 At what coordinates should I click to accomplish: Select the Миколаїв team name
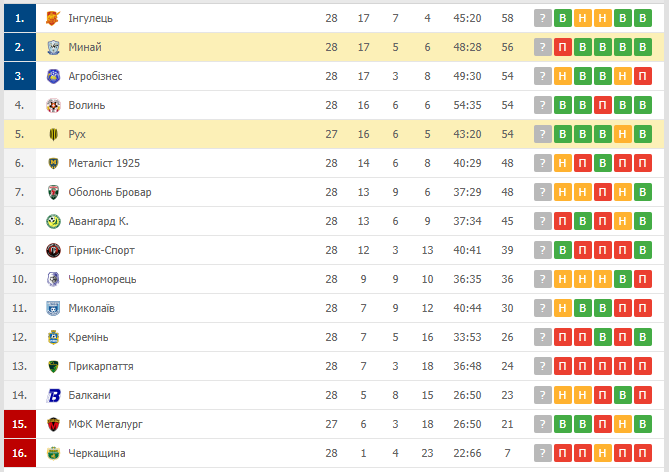pyautogui.click(x=91, y=308)
